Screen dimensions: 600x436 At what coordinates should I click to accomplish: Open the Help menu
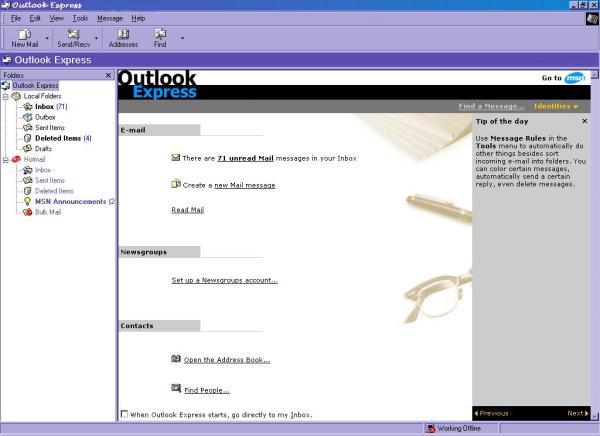pyautogui.click(x=138, y=18)
